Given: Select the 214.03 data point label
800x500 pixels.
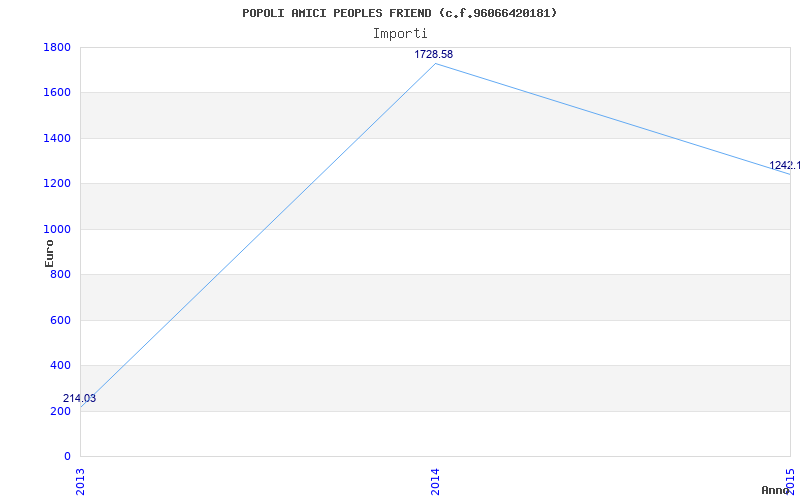Looking at the screenshot, I should (80, 398).
